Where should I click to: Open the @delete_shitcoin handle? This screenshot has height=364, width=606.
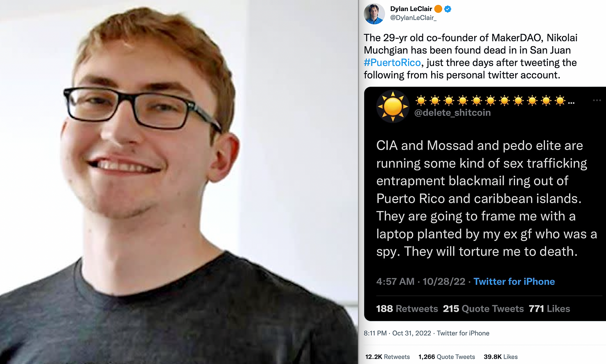(452, 112)
